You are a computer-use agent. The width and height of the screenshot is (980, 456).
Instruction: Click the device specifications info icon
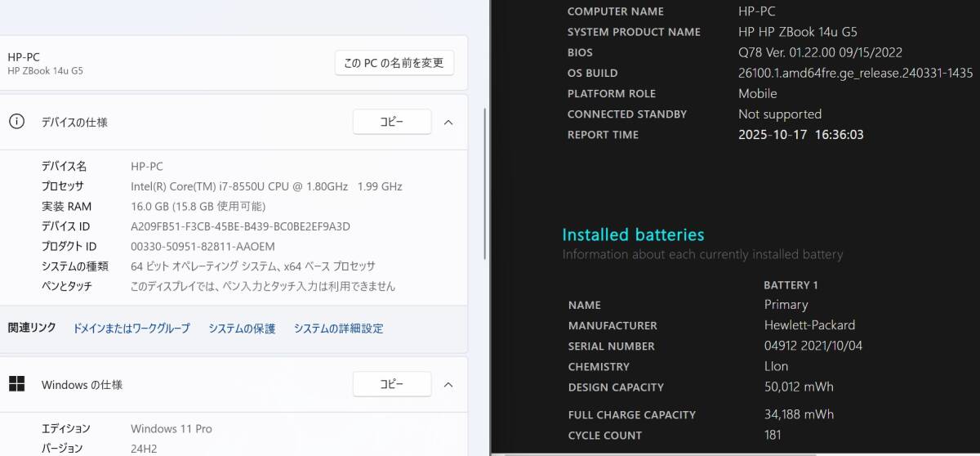[x=16, y=122]
